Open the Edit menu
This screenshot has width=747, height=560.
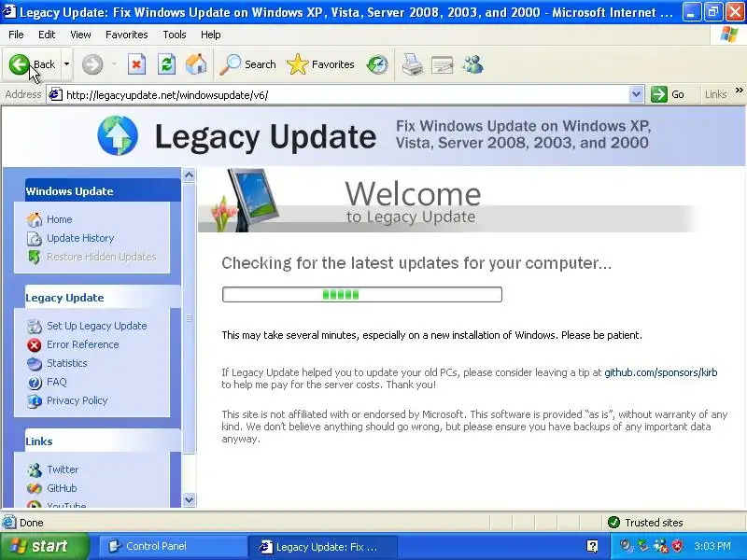tap(47, 35)
